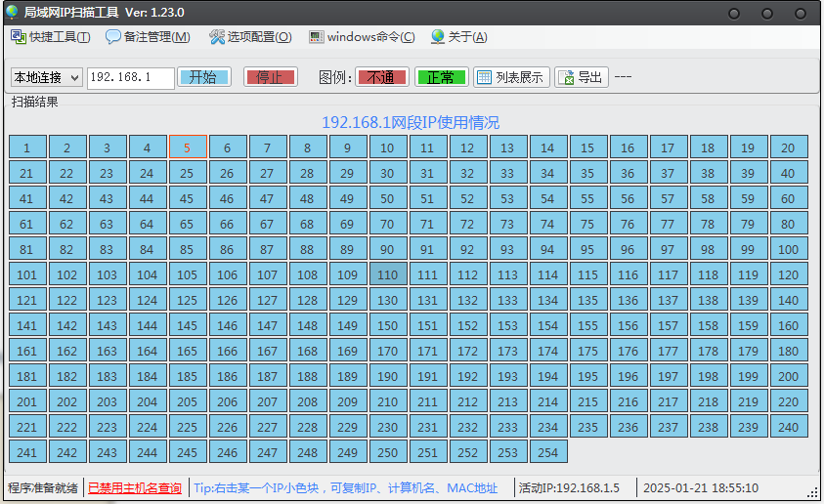Select IP block 1 in grid
The height and width of the screenshot is (504, 824).
pos(27,147)
